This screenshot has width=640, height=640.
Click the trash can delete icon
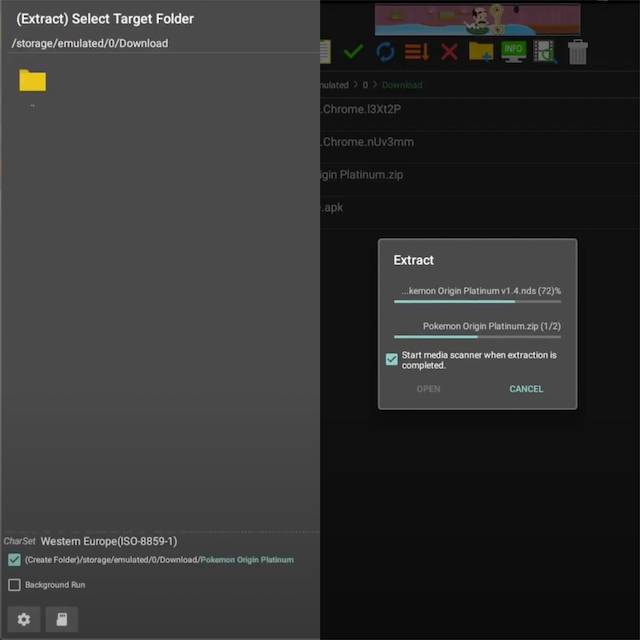point(578,52)
